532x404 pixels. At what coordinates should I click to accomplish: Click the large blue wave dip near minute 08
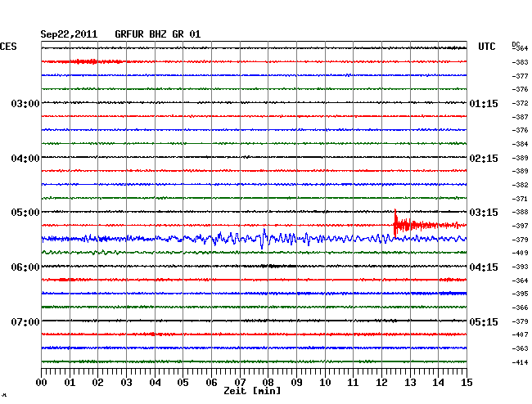(x=262, y=242)
